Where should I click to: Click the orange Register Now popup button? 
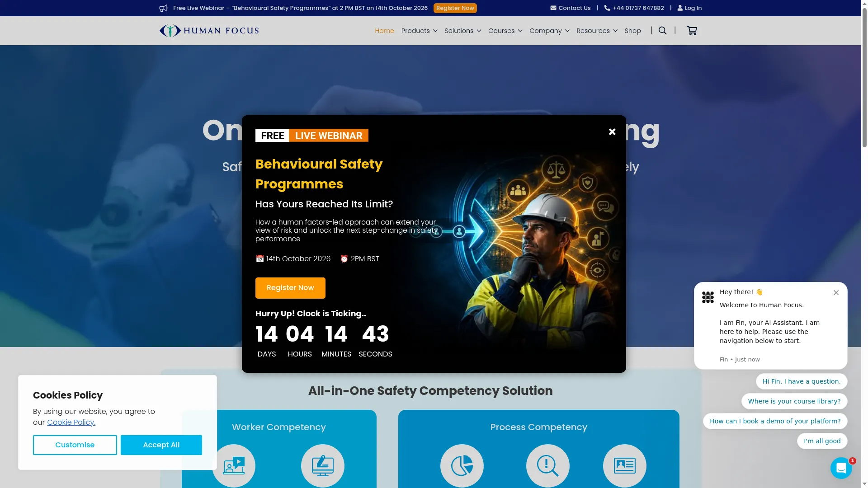(290, 288)
